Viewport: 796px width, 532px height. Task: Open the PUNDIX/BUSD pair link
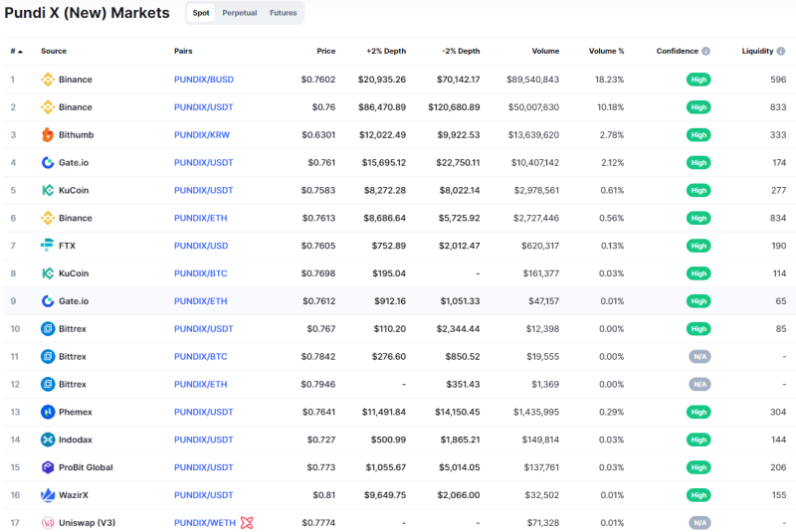click(204, 80)
